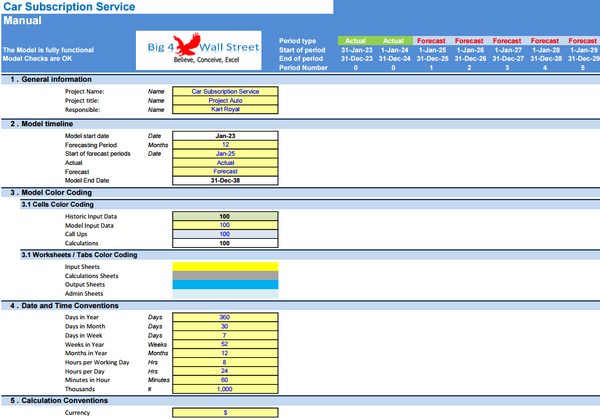Screen dimensions: 600x420
Task: Click the Historic Input Data sample cell
Action: click(x=225, y=216)
